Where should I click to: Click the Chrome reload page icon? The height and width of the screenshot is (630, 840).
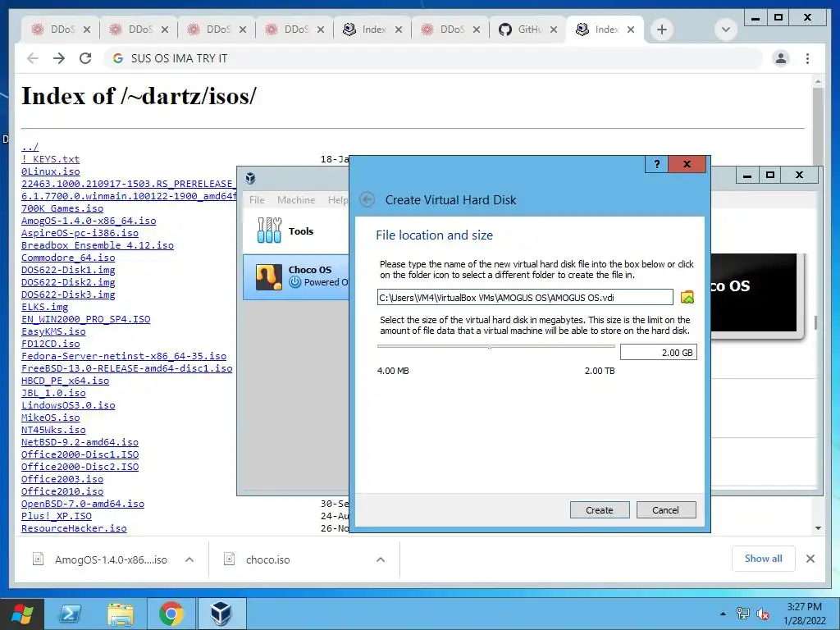tap(85, 58)
